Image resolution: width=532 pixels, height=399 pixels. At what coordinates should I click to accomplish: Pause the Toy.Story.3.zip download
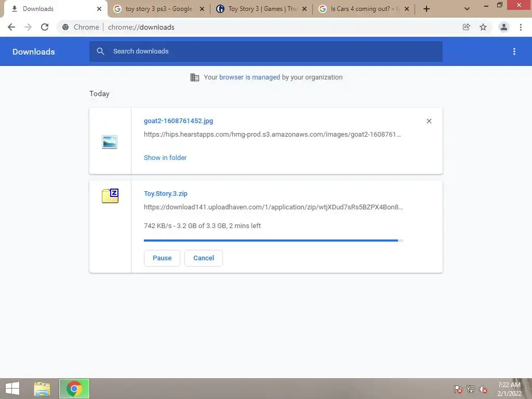pyautogui.click(x=162, y=258)
